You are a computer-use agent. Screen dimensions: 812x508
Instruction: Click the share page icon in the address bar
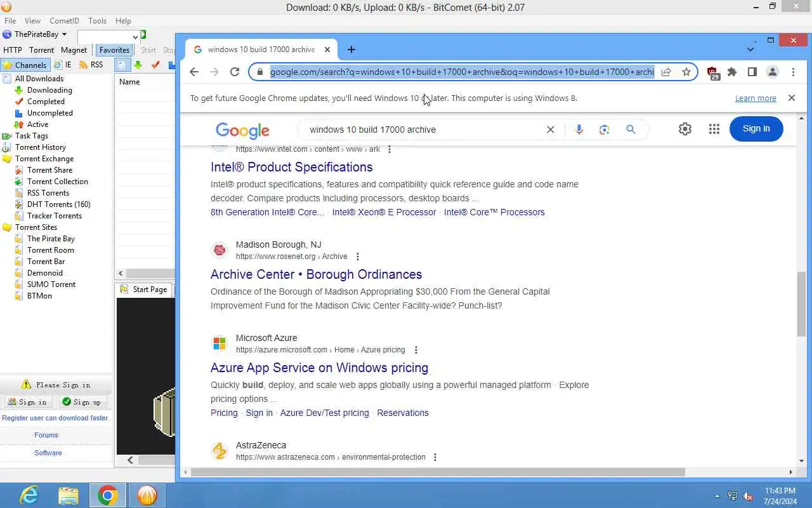(x=666, y=72)
